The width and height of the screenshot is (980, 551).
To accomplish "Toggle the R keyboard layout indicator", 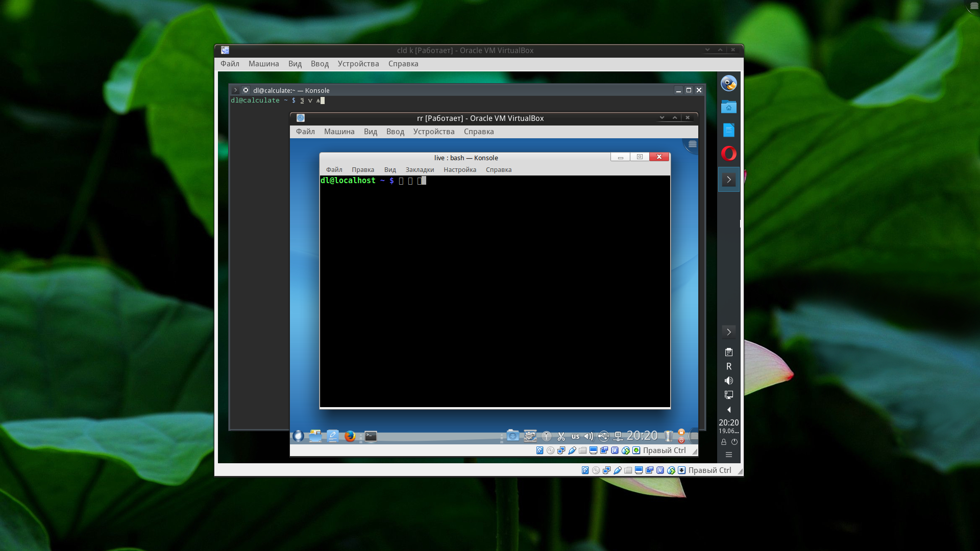I will (x=728, y=366).
